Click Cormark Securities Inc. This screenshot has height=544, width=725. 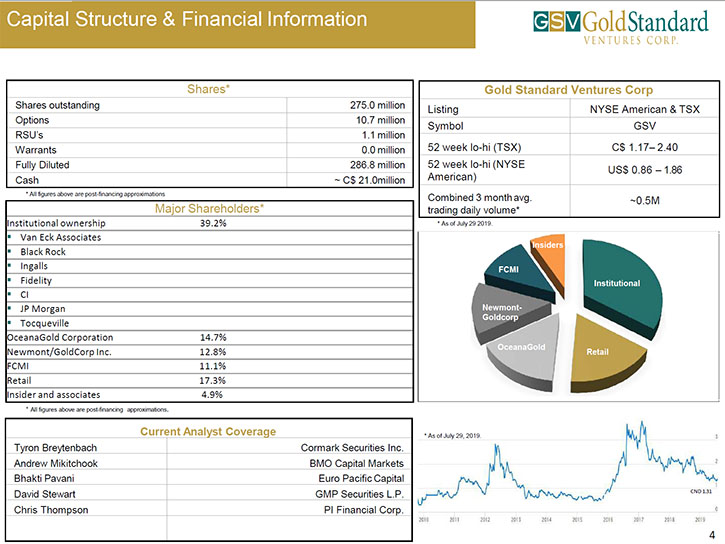[x=352, y=448]
